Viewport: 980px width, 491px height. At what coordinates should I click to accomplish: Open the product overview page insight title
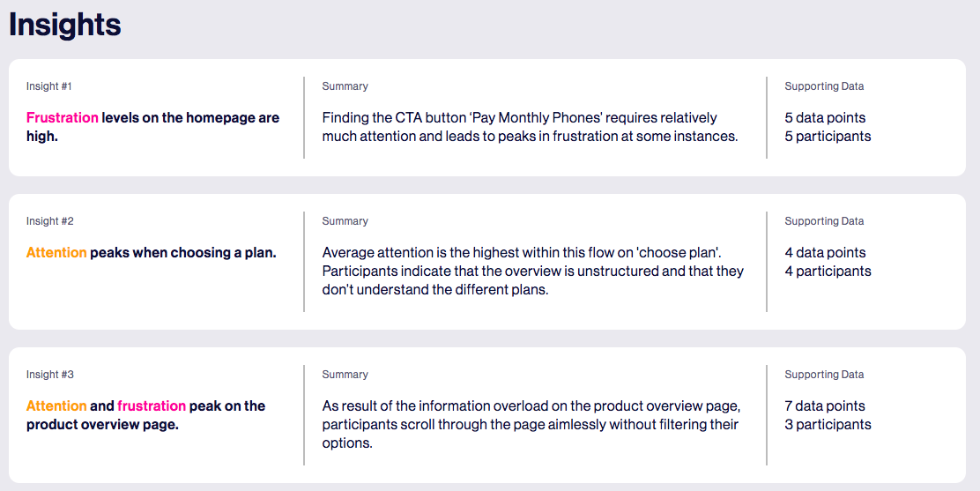145,415
